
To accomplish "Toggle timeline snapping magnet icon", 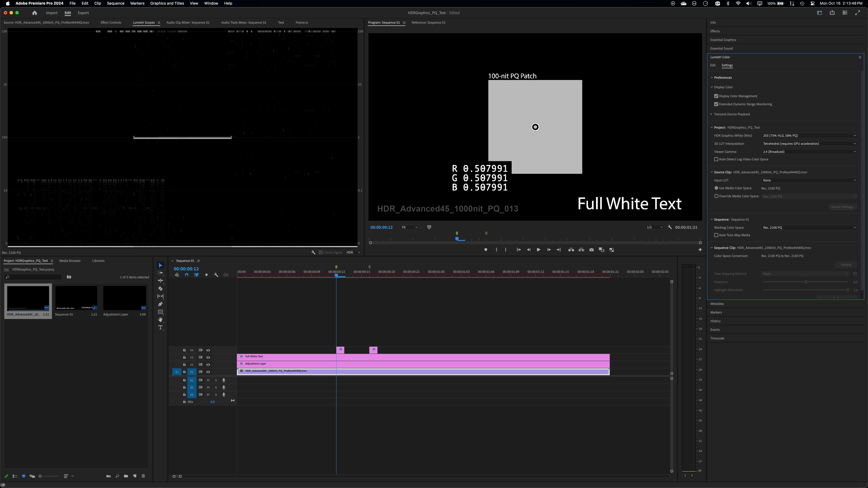I will click(x=187, y=275).
